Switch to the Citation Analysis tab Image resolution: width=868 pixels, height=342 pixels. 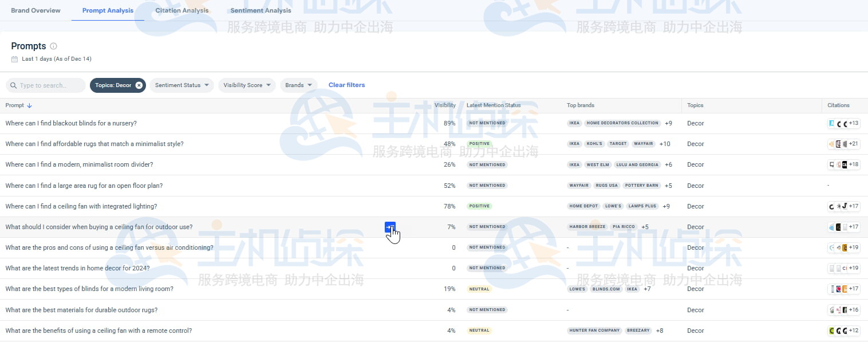click(182, 10)
